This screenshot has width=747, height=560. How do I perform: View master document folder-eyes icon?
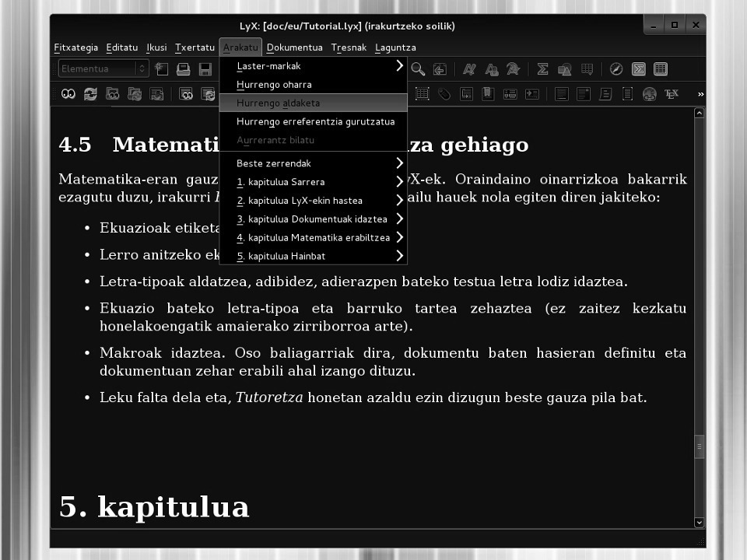(x=112, y=94)
